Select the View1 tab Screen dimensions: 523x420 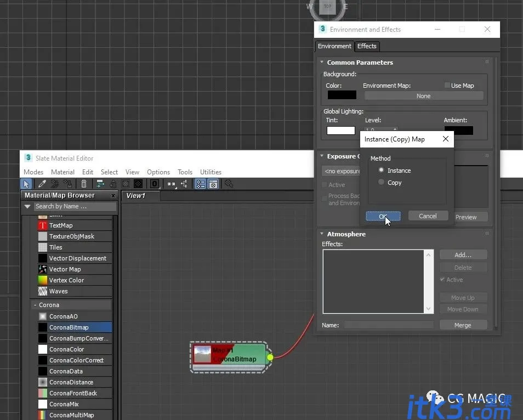coord(141,196)
